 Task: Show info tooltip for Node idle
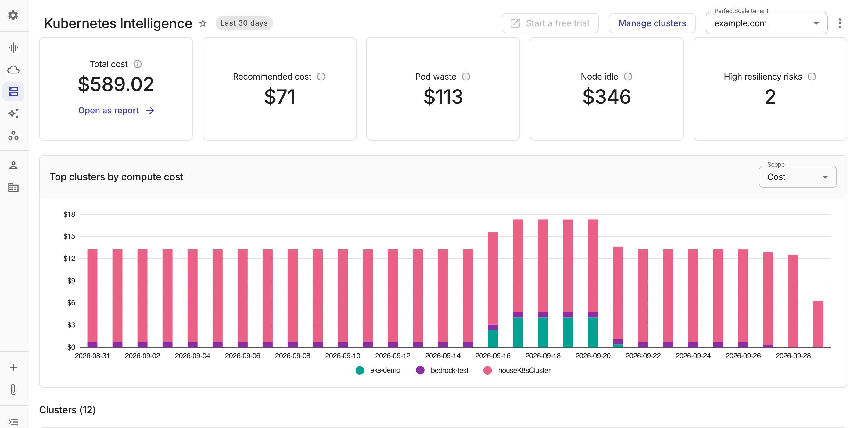pos(628,77)
